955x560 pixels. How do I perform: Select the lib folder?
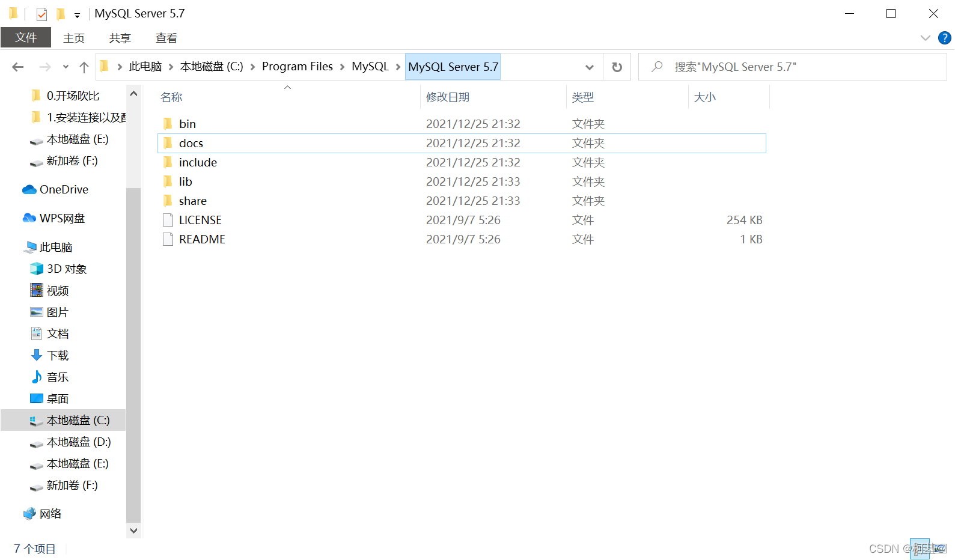point(185,181)
